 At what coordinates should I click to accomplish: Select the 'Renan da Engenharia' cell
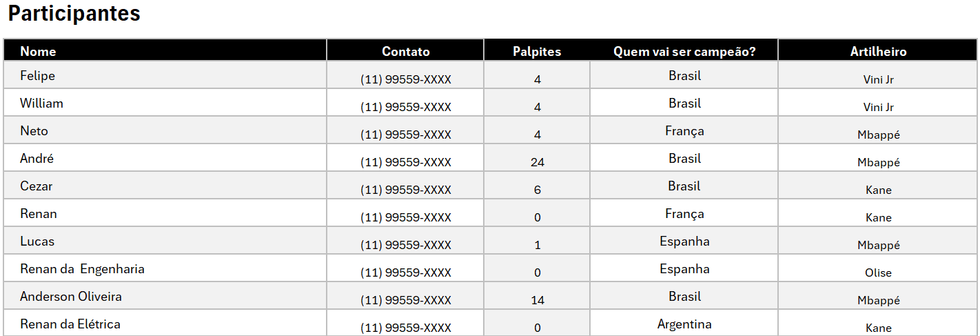point(82,269)
